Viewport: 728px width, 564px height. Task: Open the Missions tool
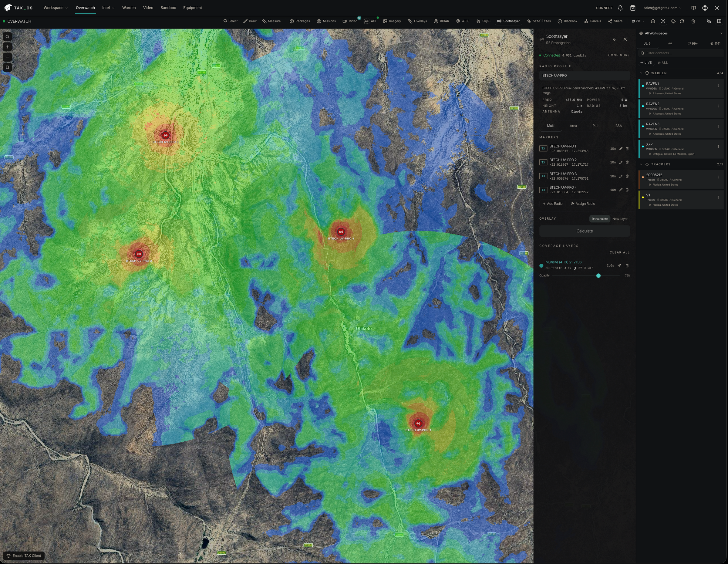tap(326, 21)
